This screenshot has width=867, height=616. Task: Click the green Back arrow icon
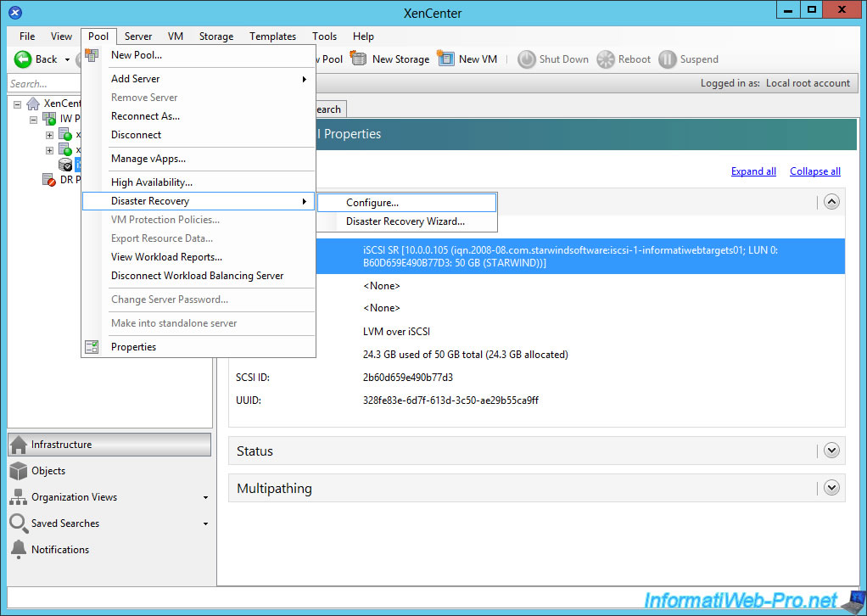pyautogui.click(x=23, y=59)
